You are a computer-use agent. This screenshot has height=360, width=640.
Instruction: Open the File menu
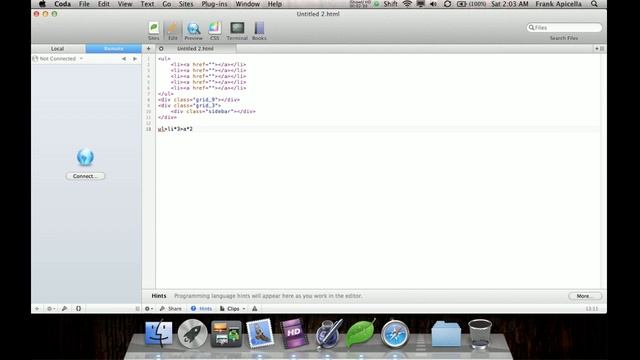(x=84, y=4)
